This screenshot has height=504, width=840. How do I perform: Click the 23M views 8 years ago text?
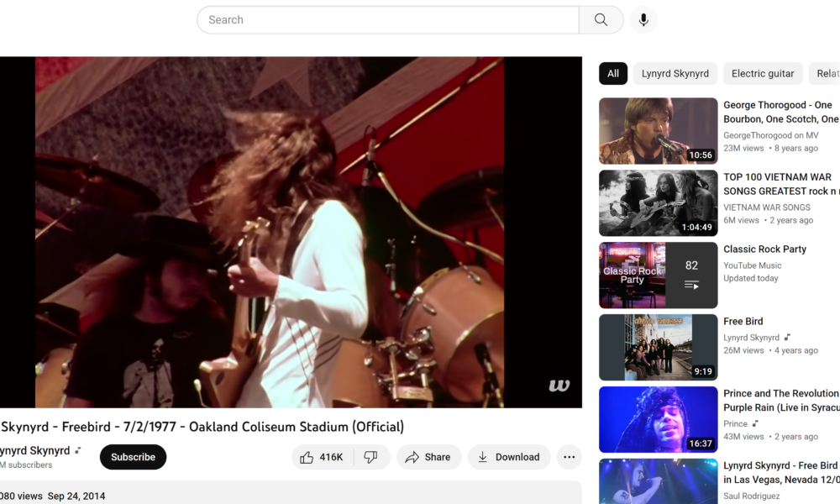click(770, 149)
